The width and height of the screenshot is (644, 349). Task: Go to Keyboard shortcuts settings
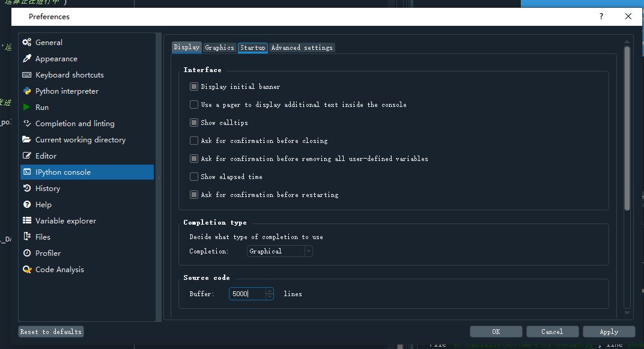click(x=87, y=74)
